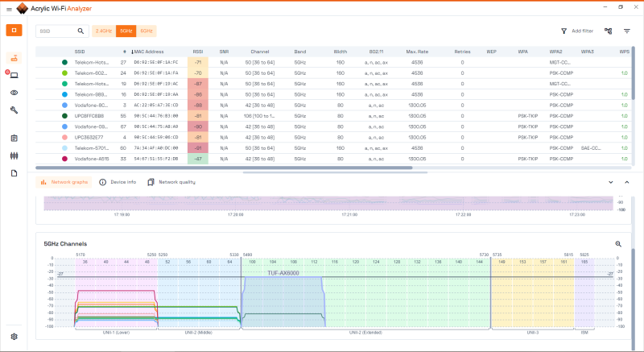The width and height of the screenshot is (644, 352).
Task: Open the hamburger menu
Action: click(x=9, y=9)
